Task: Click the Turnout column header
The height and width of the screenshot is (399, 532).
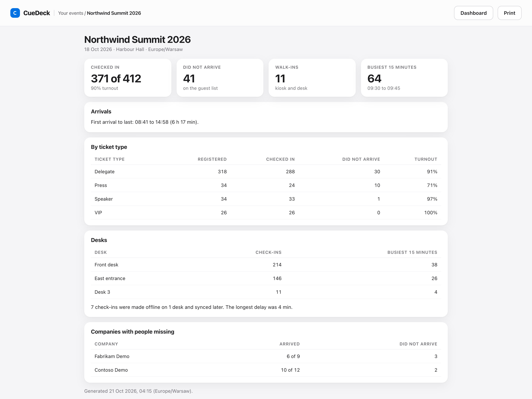Action: tap(426, 159)
